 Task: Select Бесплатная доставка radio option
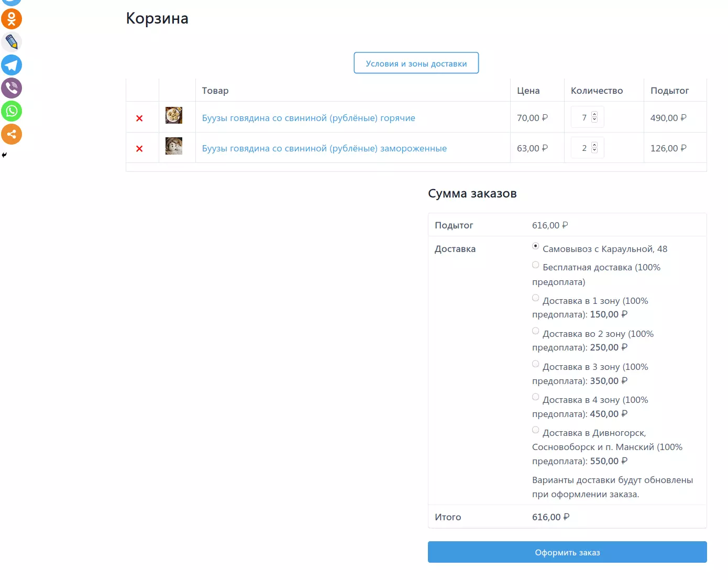click(535, 265)
